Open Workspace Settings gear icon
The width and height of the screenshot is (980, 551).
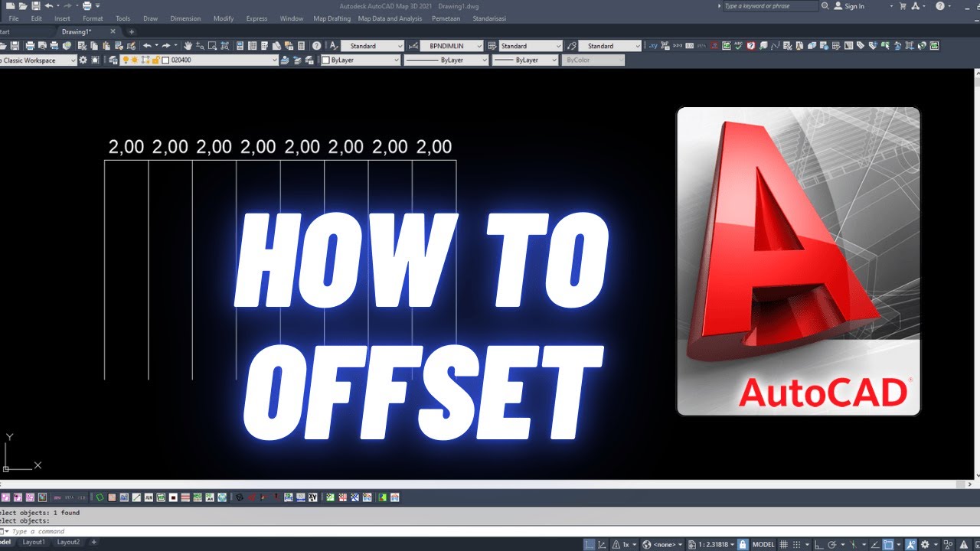[83, 60]
